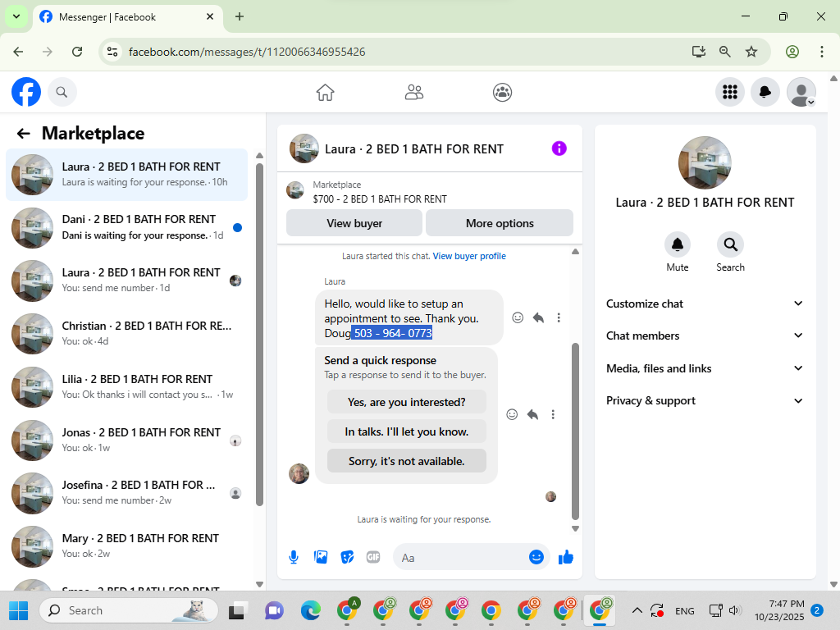Send quick response Yes, are you interested?
This screenshot has height=630, width=840.
click(x=407, y=402)
